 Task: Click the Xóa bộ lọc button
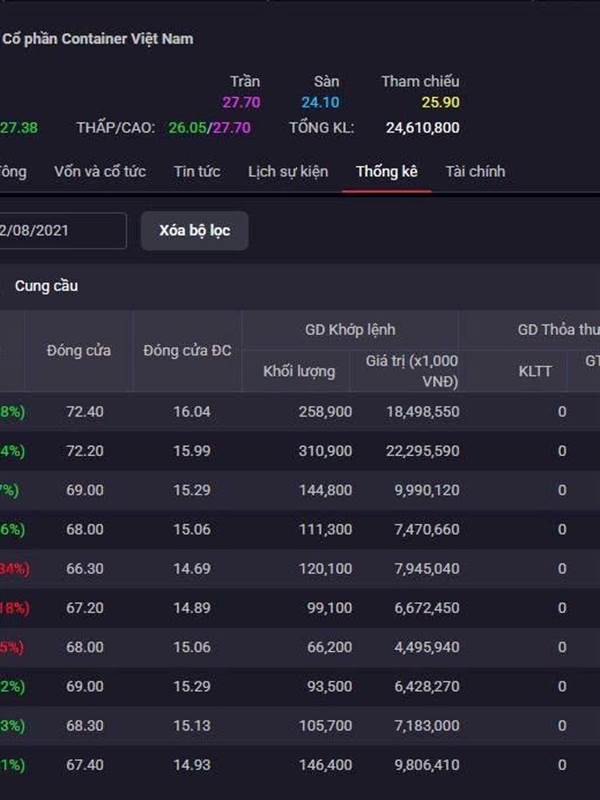point(195,231)
